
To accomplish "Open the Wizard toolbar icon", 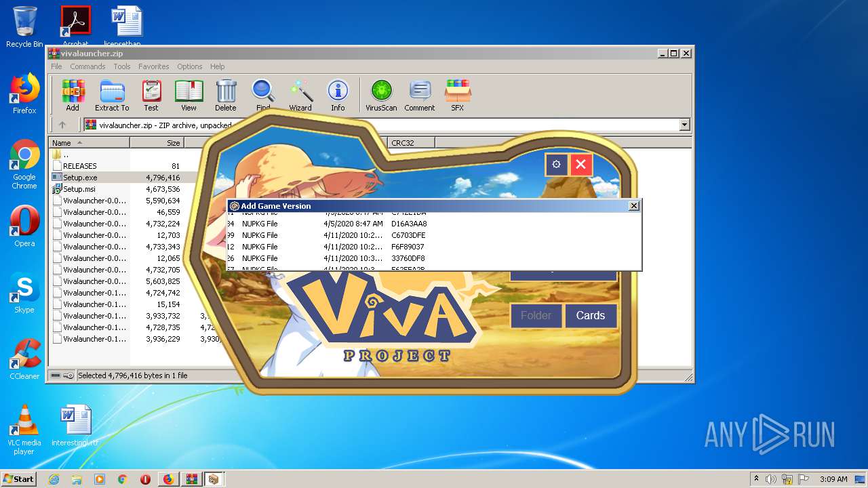I will click(300, 95).
